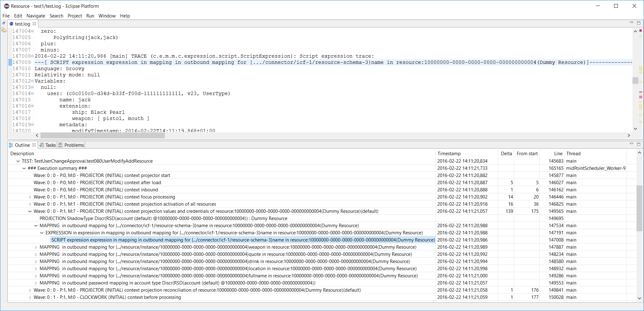
Task: Click the Restore icon in left trim bar
Action: tap(4, 23)
